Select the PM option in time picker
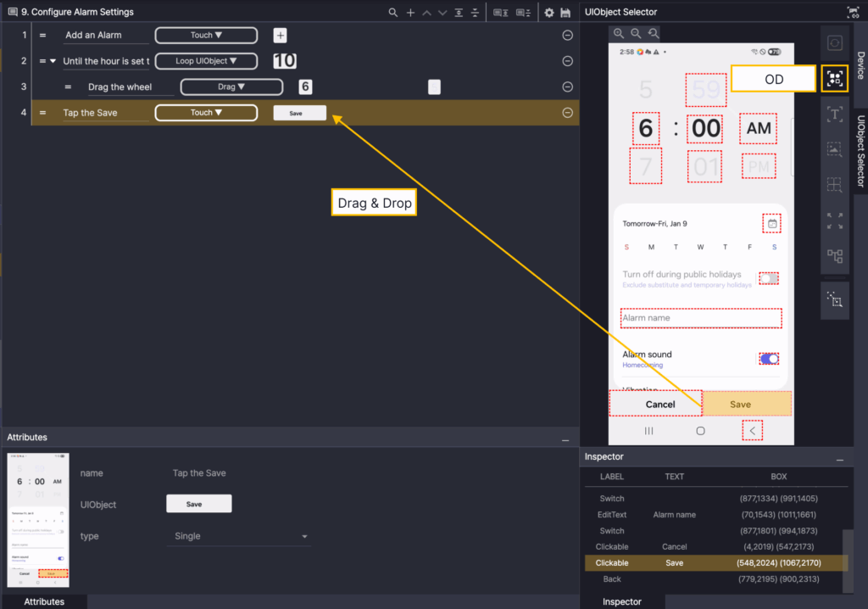 pyautogui.click(x=758, y=167)
